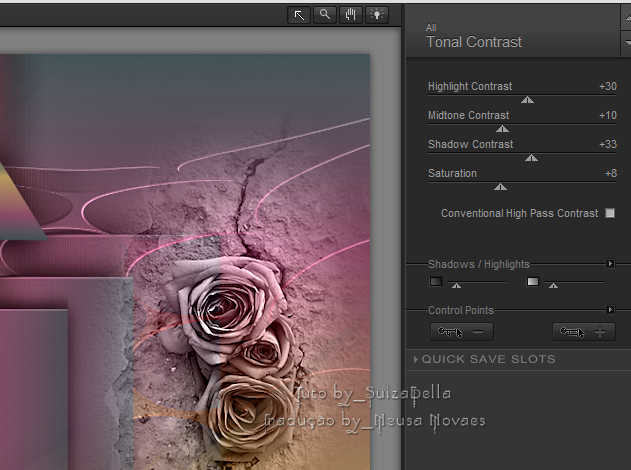
Task: Click the shadows swatch icon
Action: pos(436,281)
